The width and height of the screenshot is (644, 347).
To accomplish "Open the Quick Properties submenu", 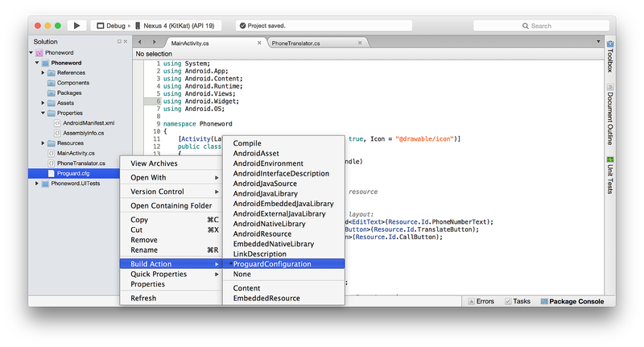I will (x=171, y=275).
